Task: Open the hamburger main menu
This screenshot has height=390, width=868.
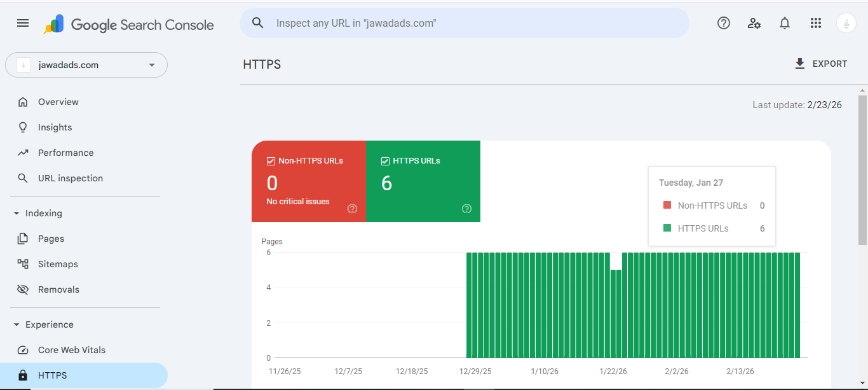Action: coord(23,23)
